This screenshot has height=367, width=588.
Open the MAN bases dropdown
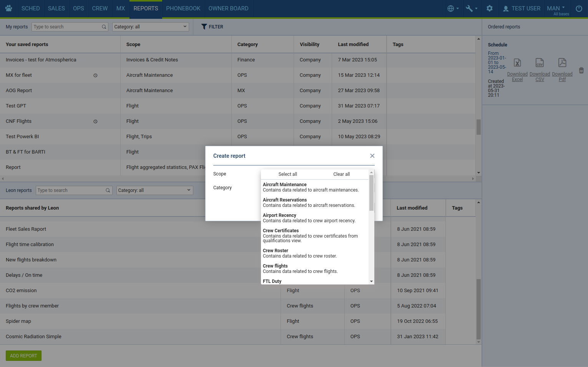click(x=557, y=8)
